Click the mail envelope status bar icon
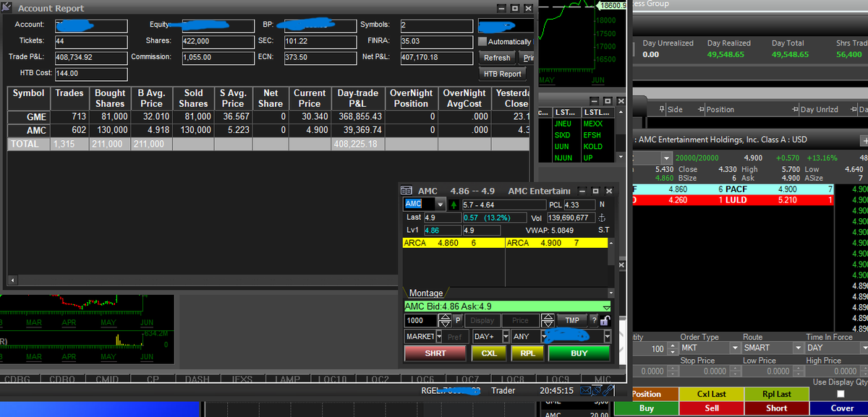This screenshot has height=417, width=868. [587, 390]
